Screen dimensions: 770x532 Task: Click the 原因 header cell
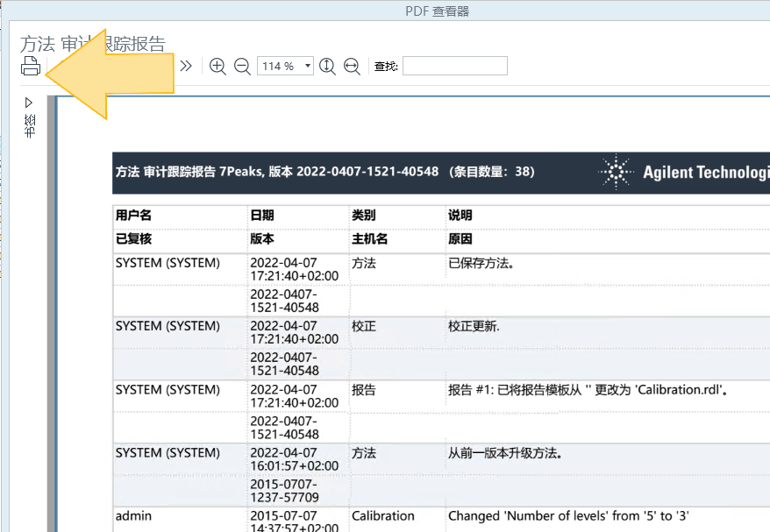click(x=460, y=239)
